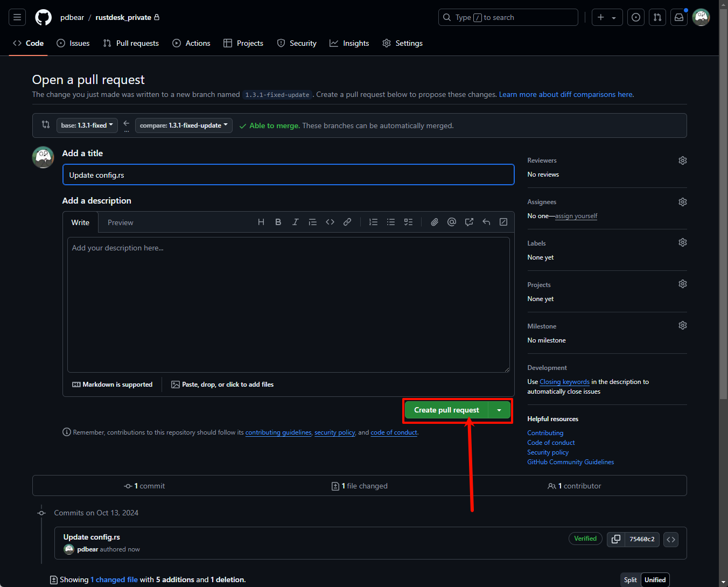Copy the full SHA for commit 75460c2
This screenshot has height=587, width=728.
point(616,539)
